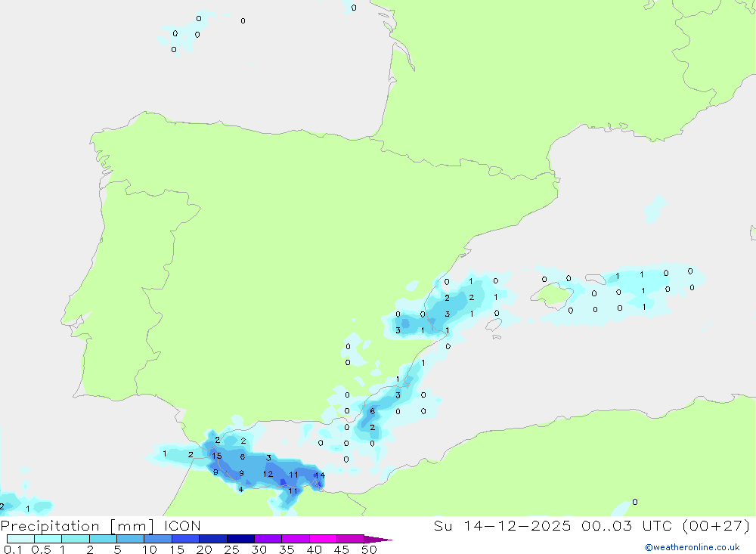Click the over-50 arrow tip of the legend
The height and width of the screenshot is (554, 756).
378,539
